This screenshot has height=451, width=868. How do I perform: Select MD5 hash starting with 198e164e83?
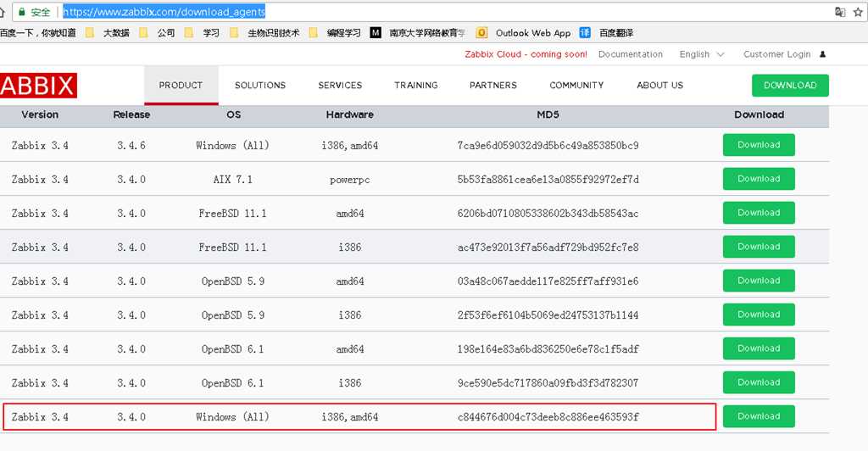(548, 349)
